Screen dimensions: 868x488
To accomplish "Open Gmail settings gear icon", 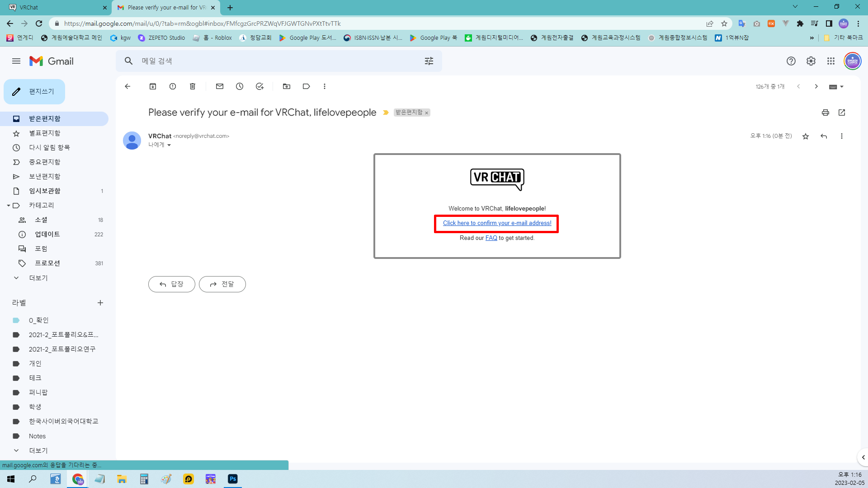I will coord(811,61).
